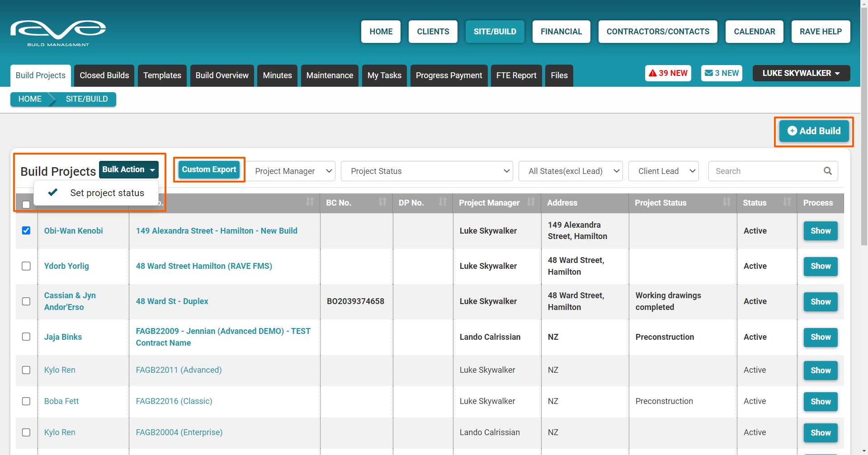Click the Add Build button

click(814, 131)
